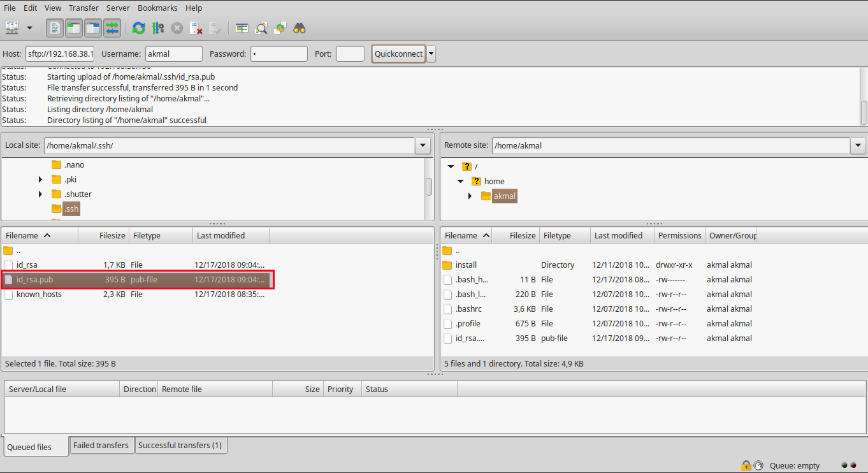Toggle the transfer queue display
Image resolution: width=868 pixels, height=473 pixels.
[112, 28]
